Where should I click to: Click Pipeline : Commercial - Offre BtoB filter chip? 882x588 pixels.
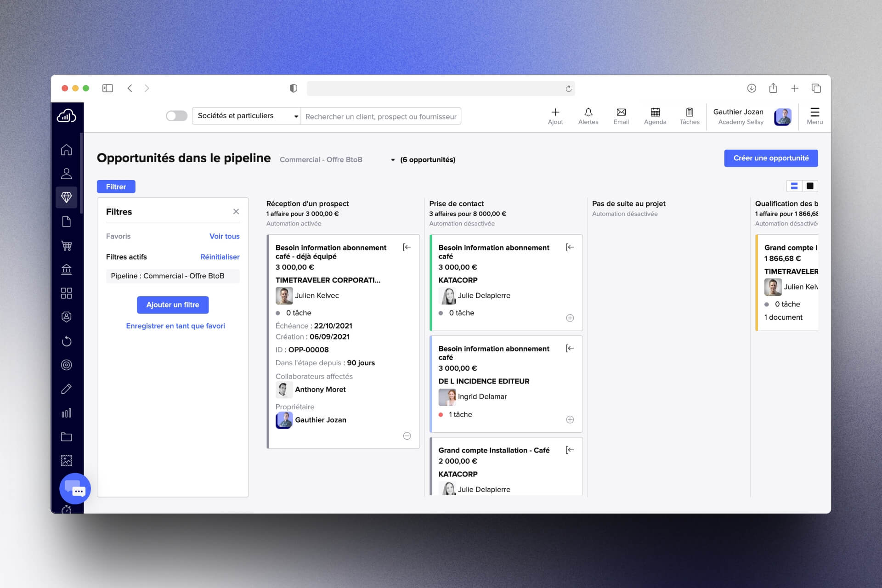click(x=173, y=276)
